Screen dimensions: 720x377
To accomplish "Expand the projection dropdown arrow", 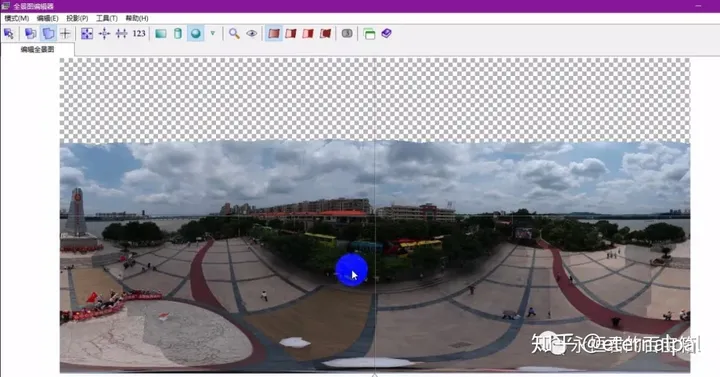I will (213, 33).
